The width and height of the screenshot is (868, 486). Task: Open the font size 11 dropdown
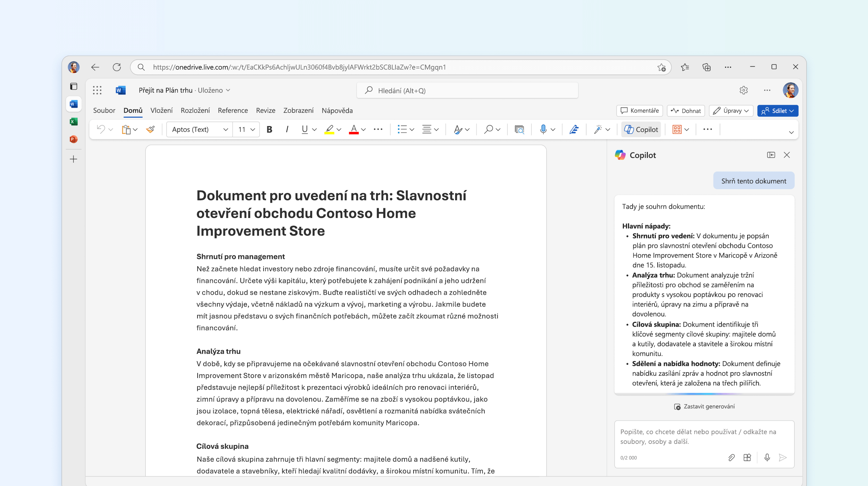pos(246,129)
